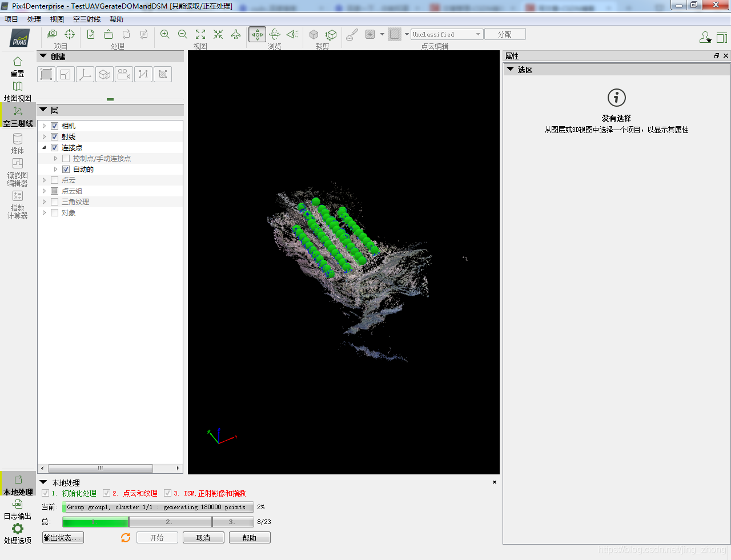Viewport: 731px width, 560px height.
Task: Click the 输出状态... button
Action: click(63, 538)
